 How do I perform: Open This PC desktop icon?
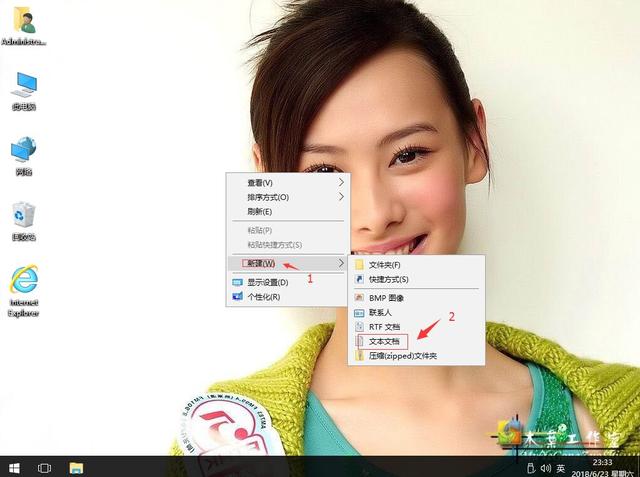(24, 91)
